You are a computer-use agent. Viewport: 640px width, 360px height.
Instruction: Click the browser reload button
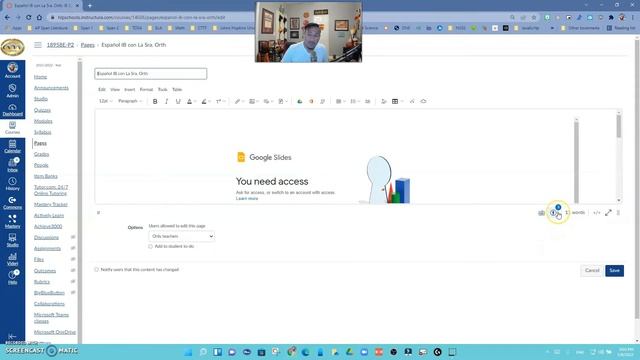click(x=29, y=18)
